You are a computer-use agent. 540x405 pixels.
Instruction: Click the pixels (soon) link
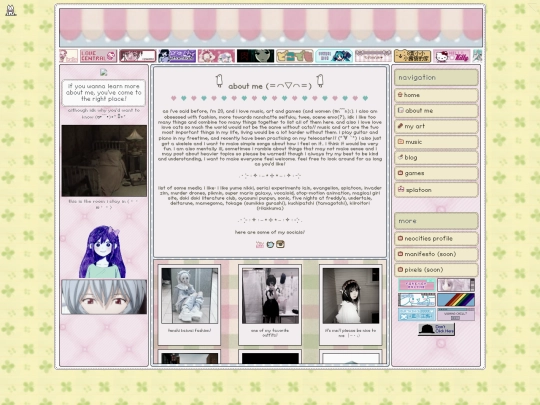point(436,270)
